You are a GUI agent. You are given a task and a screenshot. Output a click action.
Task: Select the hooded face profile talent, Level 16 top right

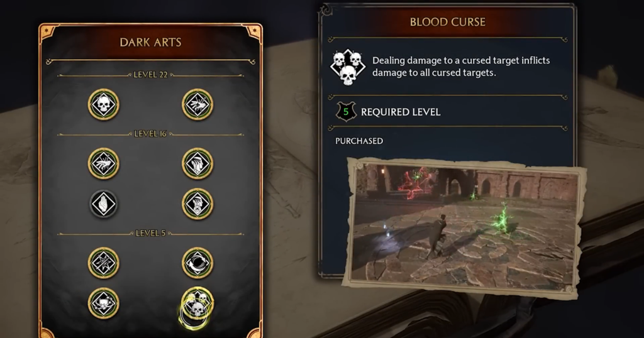point(197,164)
